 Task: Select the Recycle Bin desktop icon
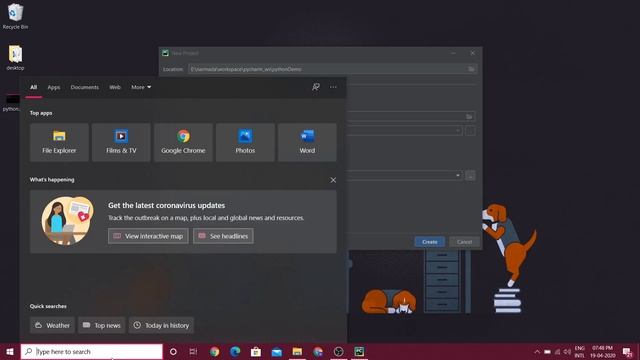coord(16,16)
